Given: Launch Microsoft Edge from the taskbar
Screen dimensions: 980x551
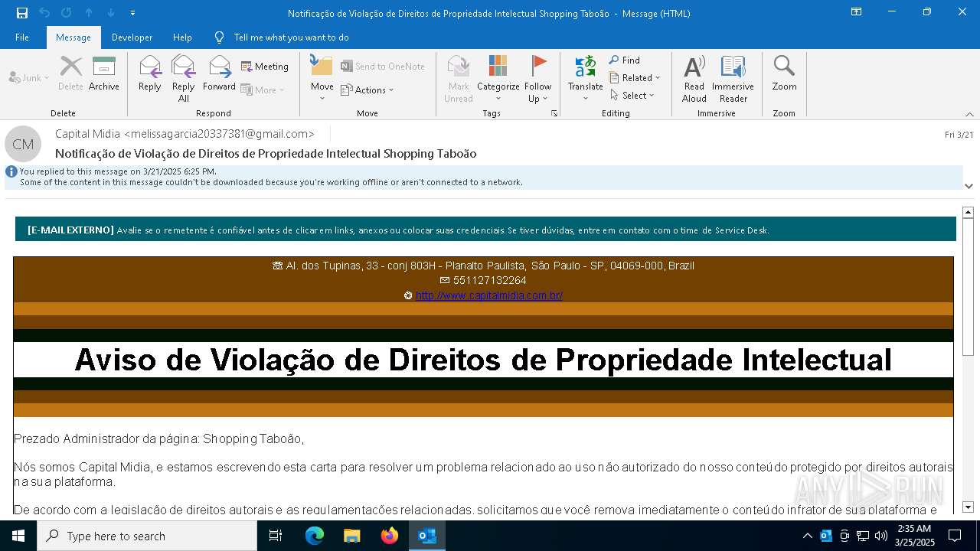Looking at the screenshot, I should point(315,536).
